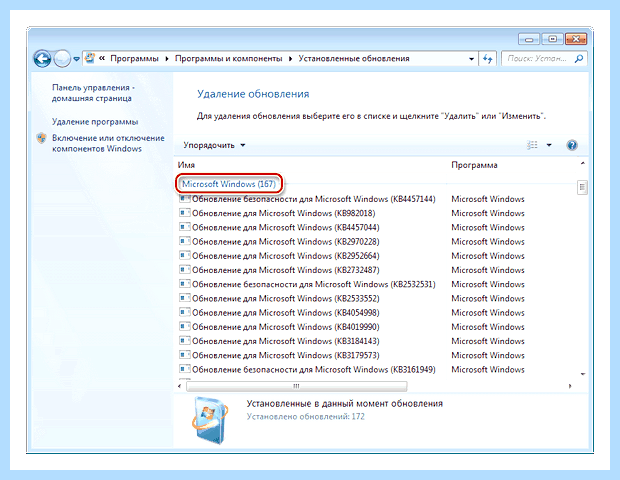Click the Control Panel icon in address bar
Viewport: 620px width, 480px height.
pos(90,58)
